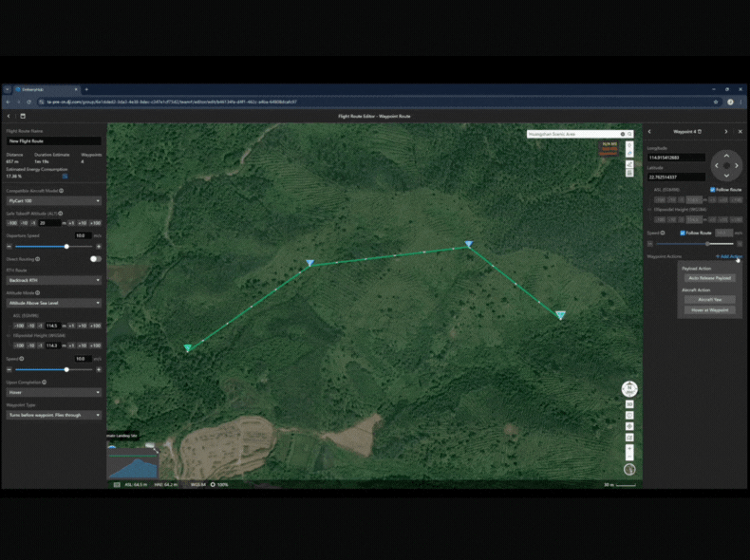The image size is (750, 560).
Task: Uncheck Follow Route for ASL altitude
Action: point(713,190)
